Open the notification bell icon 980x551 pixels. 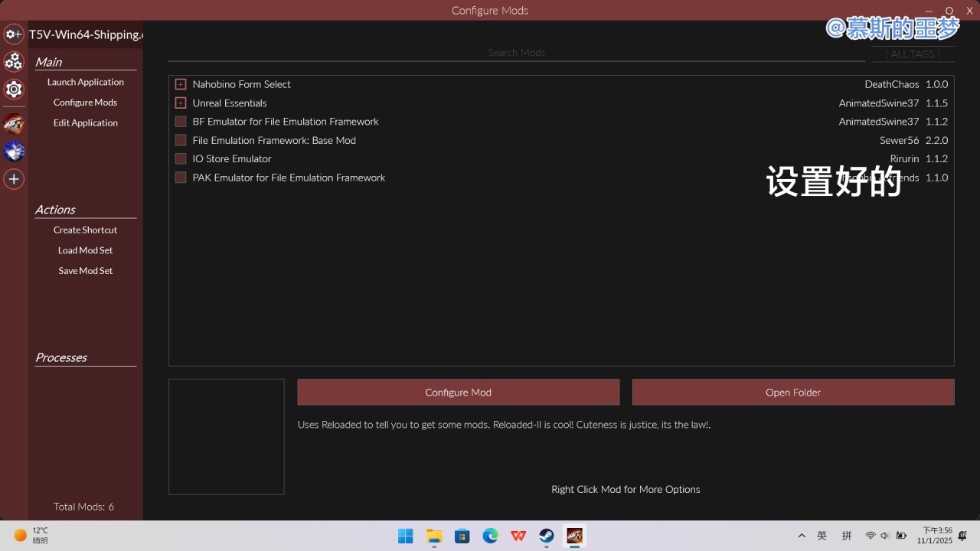click(x=963, y=536)
